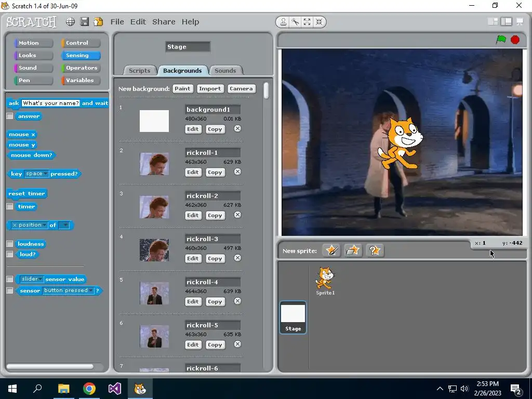Delete rickroll-5 with its X icon
Screen dimensions: 532x399
point(237,344)
